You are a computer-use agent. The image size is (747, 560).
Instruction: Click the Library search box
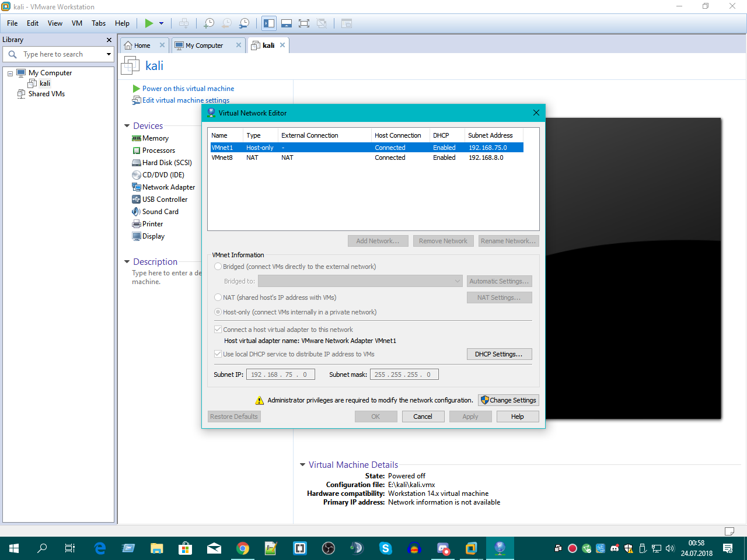click(x=58, y=54)
